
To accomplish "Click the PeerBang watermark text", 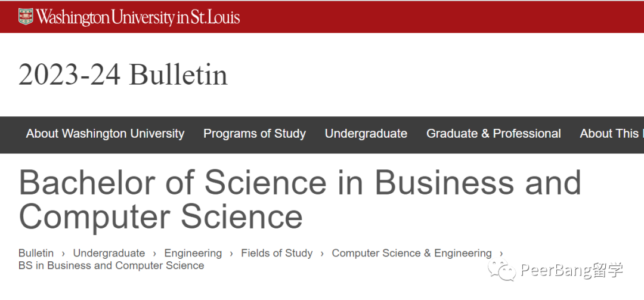I will [x=572, y=270].
